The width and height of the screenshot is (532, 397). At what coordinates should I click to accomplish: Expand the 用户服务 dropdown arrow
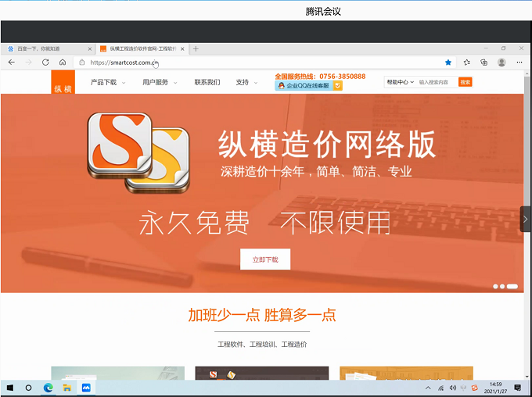pos(175,83)
